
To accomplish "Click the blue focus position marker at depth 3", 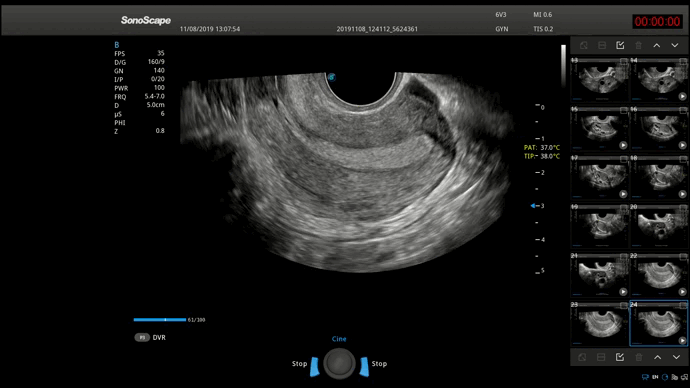I will coord(532,205).
